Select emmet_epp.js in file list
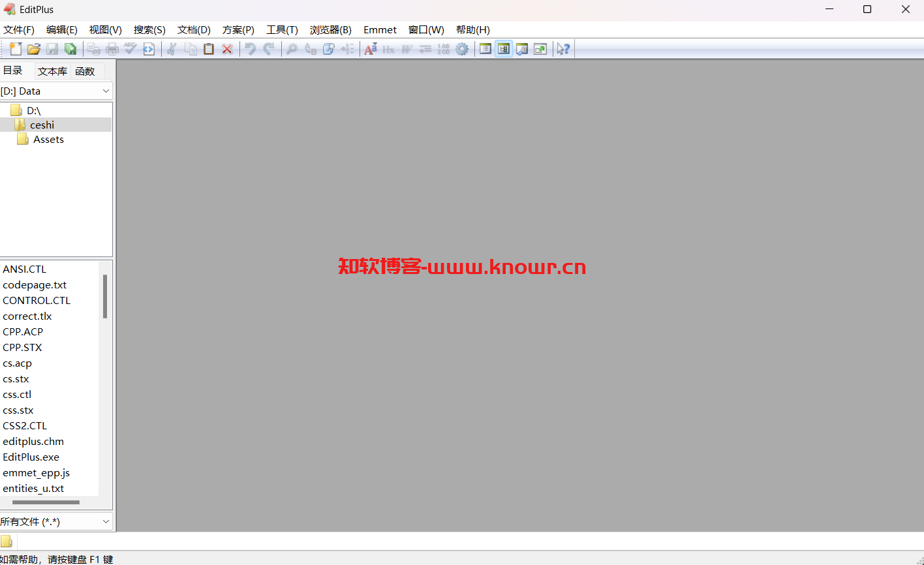 point(36,473)
